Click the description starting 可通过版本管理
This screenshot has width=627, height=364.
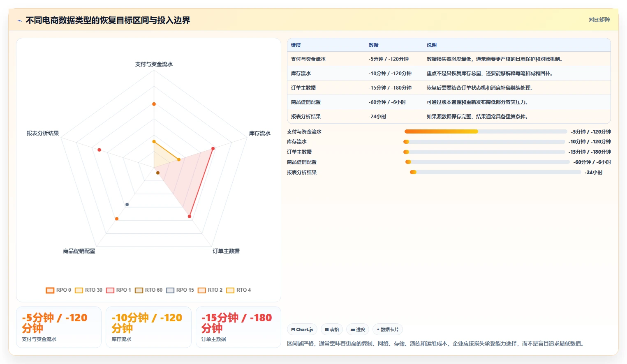(477, 102)
